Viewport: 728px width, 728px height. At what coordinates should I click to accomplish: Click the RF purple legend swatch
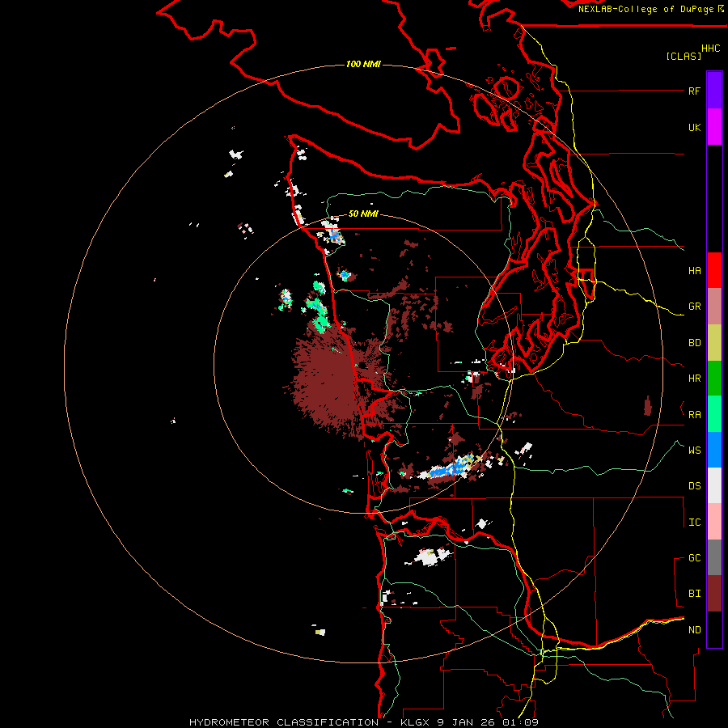pyautogui.click(x=714, y=90)
